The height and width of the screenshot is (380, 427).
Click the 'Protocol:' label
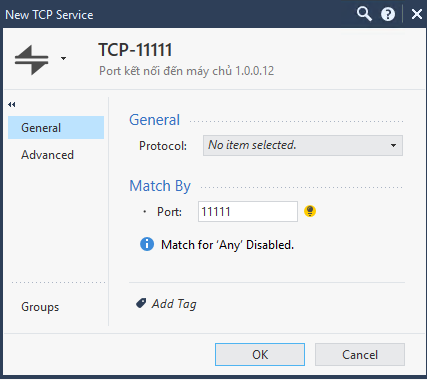point(163,146)
